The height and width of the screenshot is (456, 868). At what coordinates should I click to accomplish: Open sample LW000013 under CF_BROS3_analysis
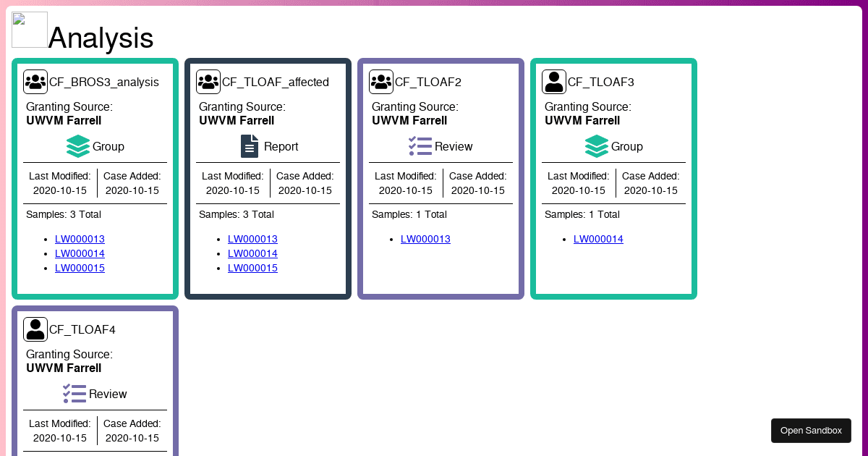point(80,238)
